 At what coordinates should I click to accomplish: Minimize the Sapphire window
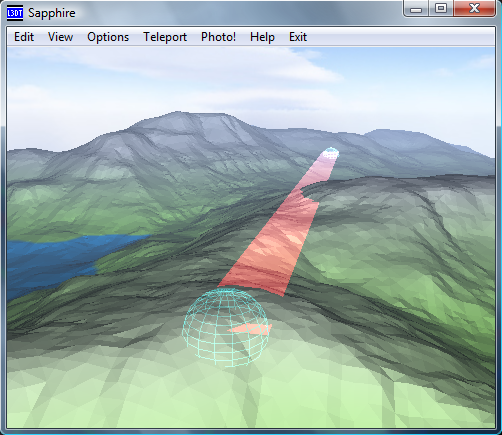(416, 9)
